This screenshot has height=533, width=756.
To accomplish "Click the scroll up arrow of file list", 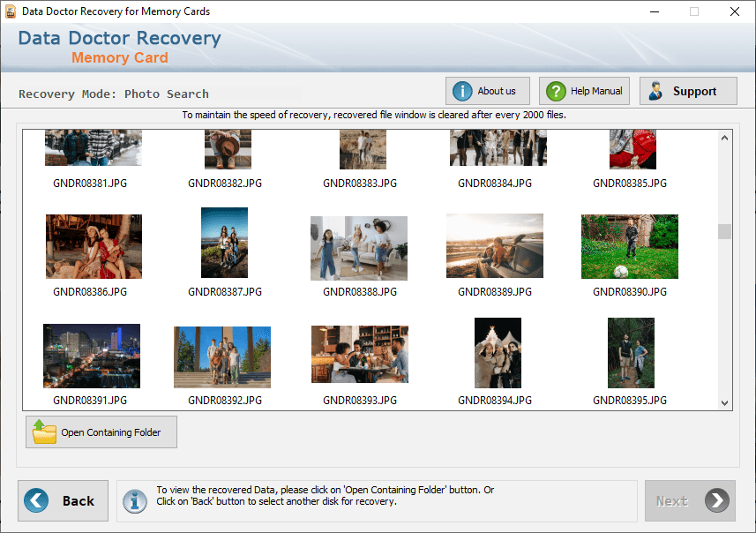I will (724, 138).
